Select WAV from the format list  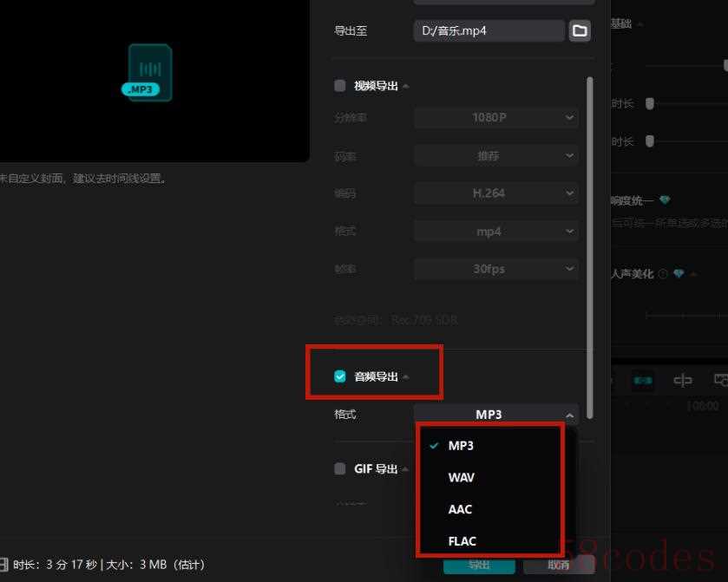tap(461, 477)
